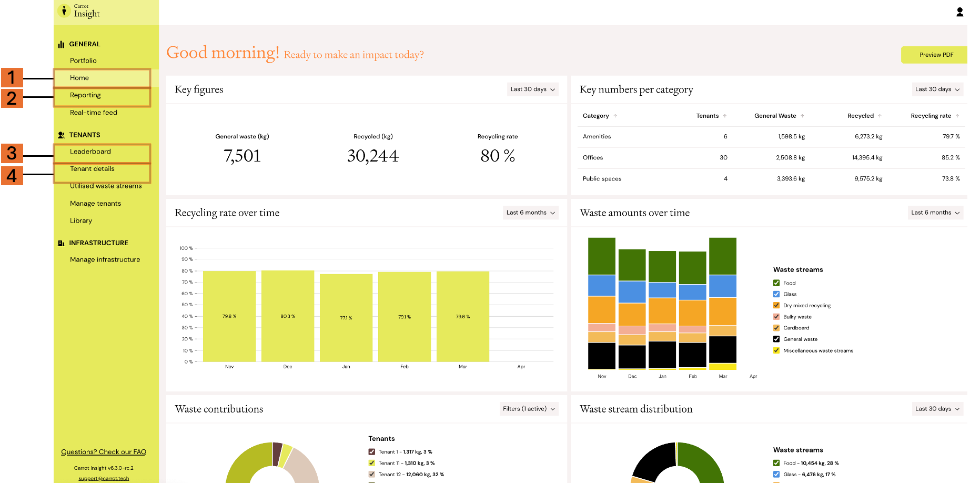Image resolution: width=980 pixels, height=483 pixels.
Task: Click the Tenants section people icon
Action: tap(62, 135)
